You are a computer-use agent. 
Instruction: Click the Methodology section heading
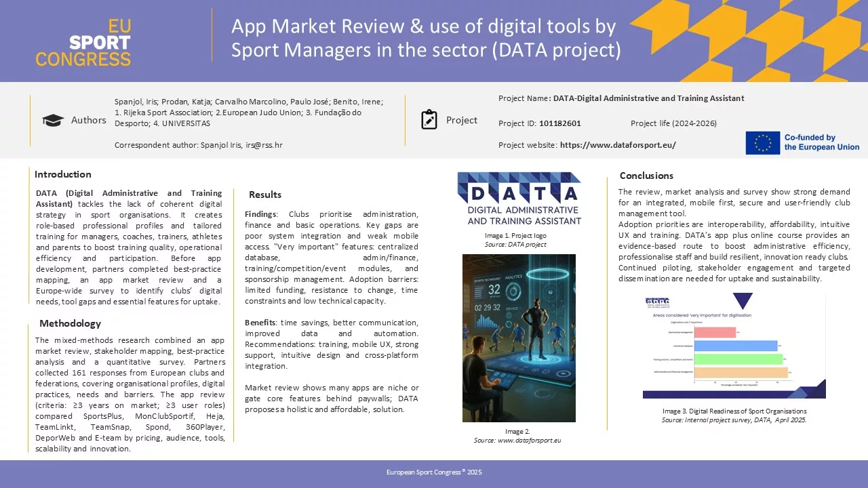(70, 323)
